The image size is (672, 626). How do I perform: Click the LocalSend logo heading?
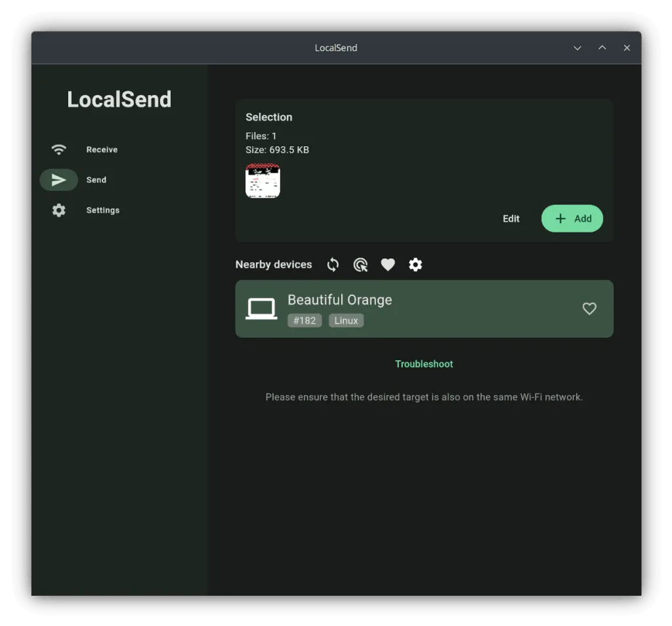click(x=119, y=99)
